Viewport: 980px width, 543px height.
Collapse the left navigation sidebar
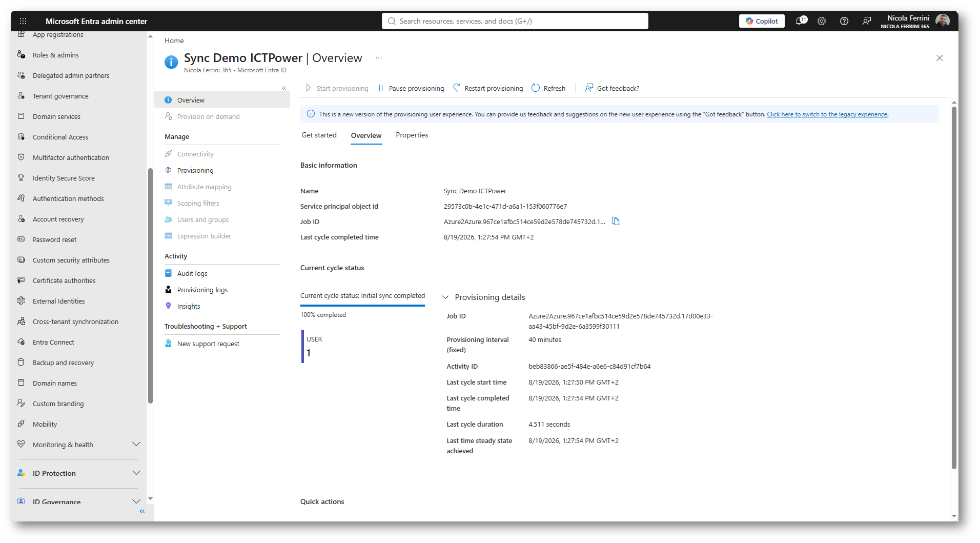pyautogui.click(x=142, y=511)
